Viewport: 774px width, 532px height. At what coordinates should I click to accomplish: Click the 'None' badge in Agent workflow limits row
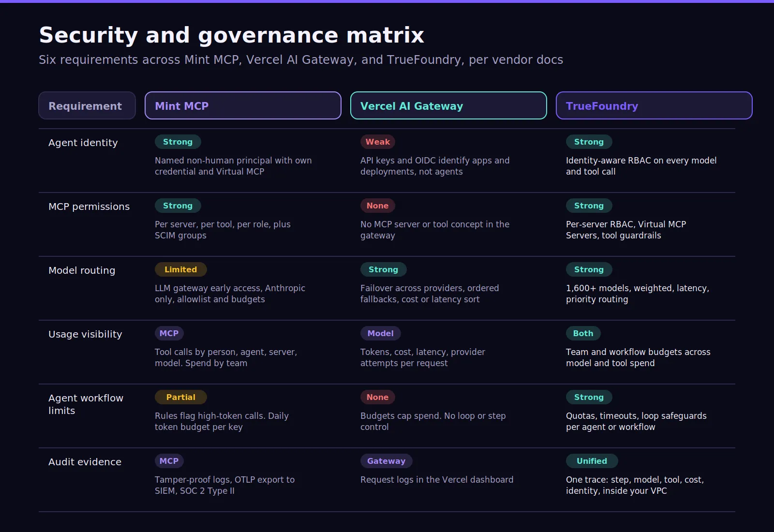point(377,397)
